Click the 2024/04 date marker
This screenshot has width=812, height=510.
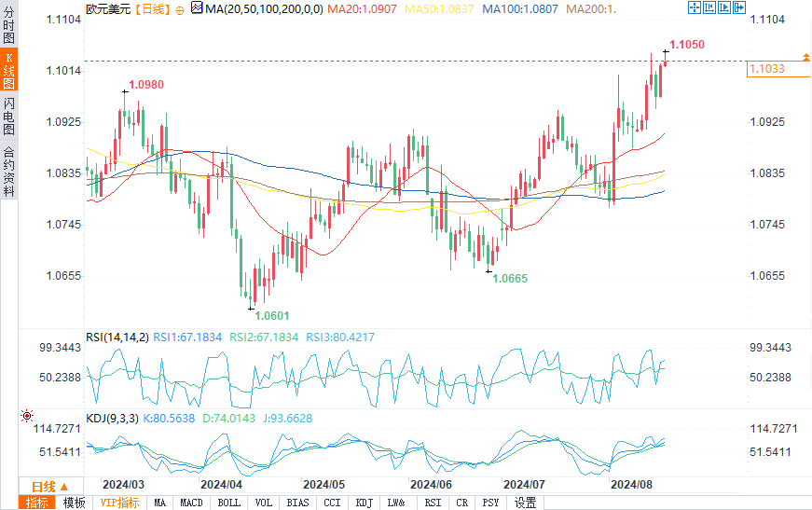coord(221,485)
